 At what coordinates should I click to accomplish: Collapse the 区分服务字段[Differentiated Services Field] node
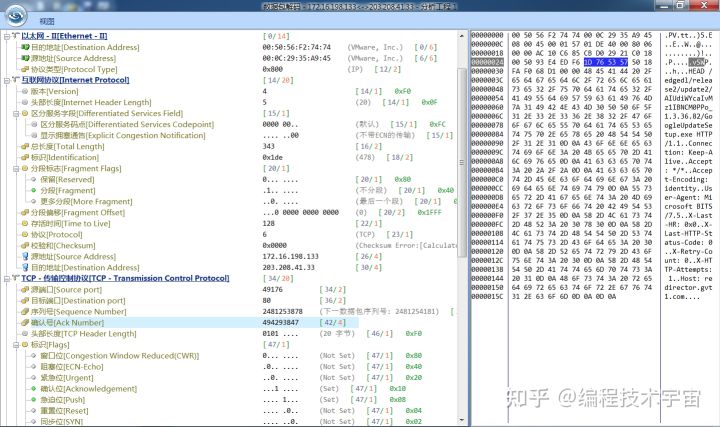[x=16, y=113]
